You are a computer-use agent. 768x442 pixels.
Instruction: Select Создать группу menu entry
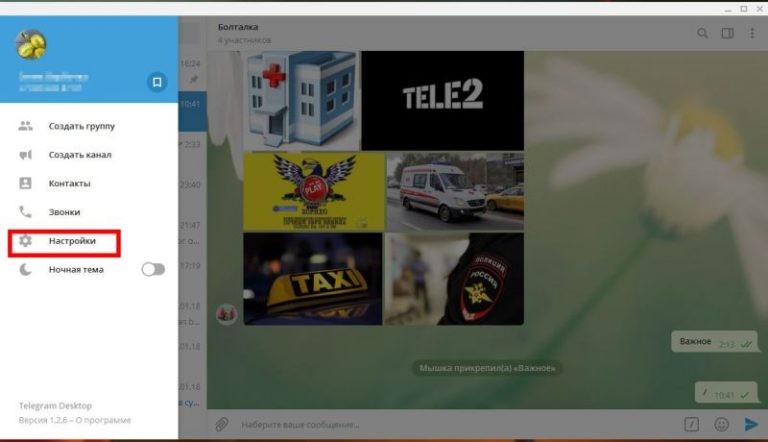[89, 126]
